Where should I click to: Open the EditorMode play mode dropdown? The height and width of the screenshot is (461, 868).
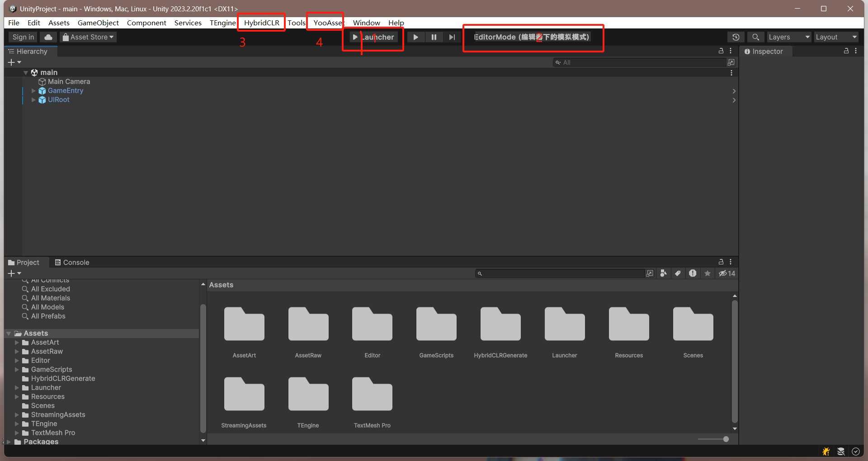[532, 37]
